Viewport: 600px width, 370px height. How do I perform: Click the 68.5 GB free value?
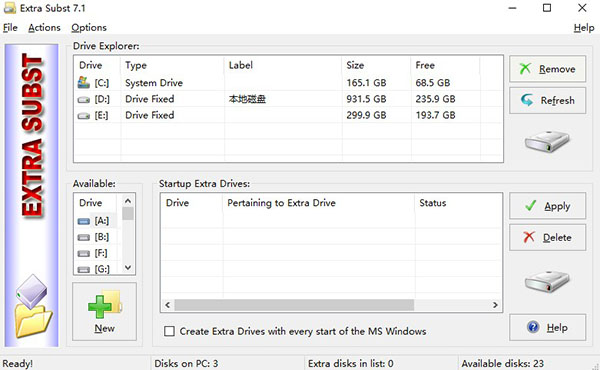[x=433, y=83]
